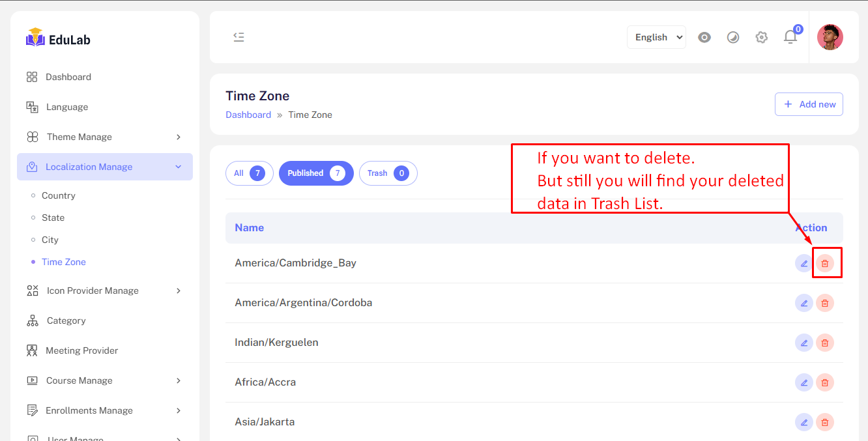Switch to the Trash tab
The image size is (868, 441).
(388, 173)
